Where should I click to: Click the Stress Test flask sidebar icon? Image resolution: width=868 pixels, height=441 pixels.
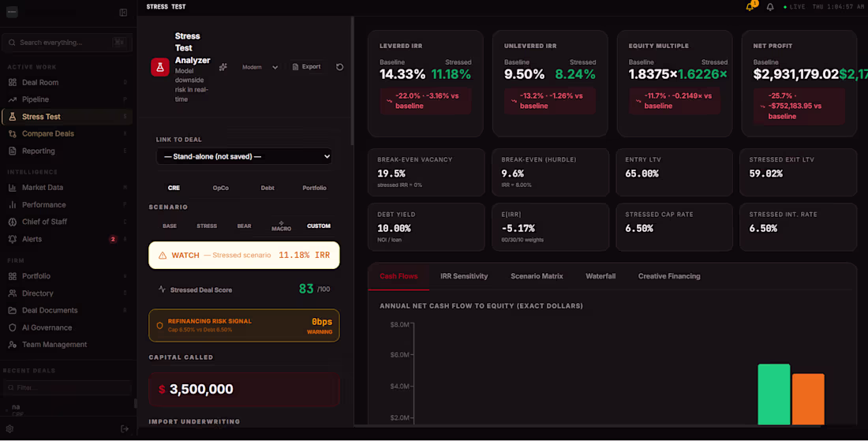click(12, 117)
